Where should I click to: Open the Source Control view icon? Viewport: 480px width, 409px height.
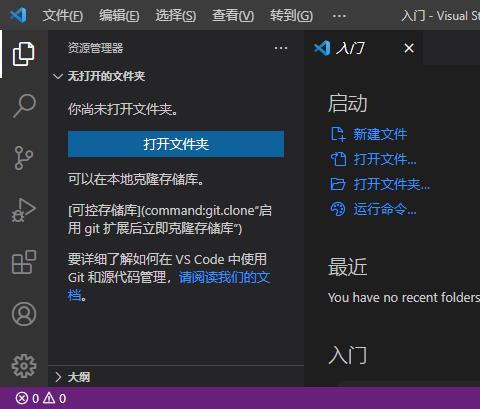pyautogui.click(x=24, y=158)
